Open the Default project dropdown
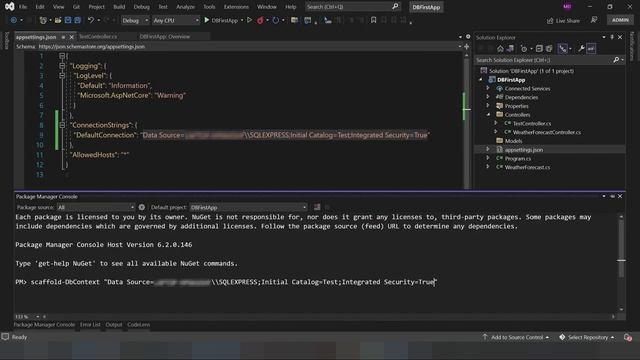Screen dimensions: 640x360 248,207
